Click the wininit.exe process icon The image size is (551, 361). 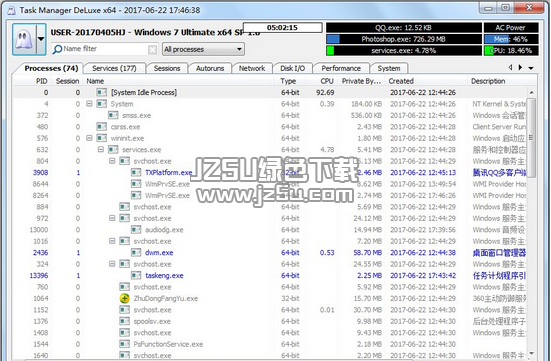point(102,138)
